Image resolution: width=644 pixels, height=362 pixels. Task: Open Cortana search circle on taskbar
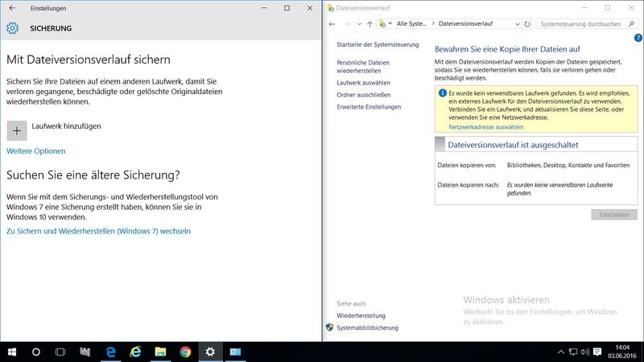(x=36, y=352)
